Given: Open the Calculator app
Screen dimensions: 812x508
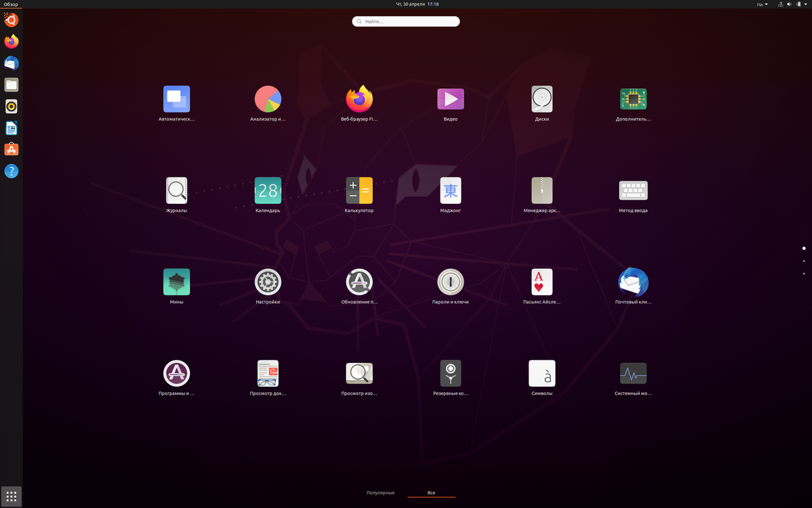Looking at the screenshot, I should pyautogui.click(x=359, y=191).
